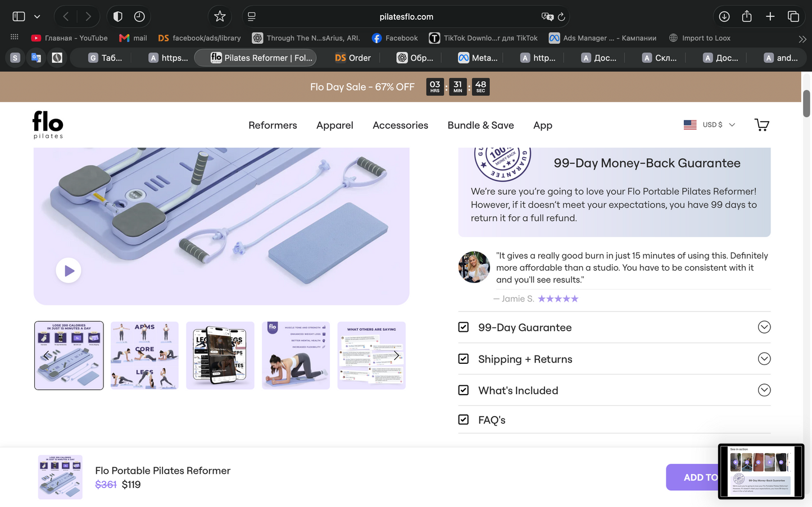Select the Lose 200 Calories thumbnail
Screen dimensions: 812x507
69,355
